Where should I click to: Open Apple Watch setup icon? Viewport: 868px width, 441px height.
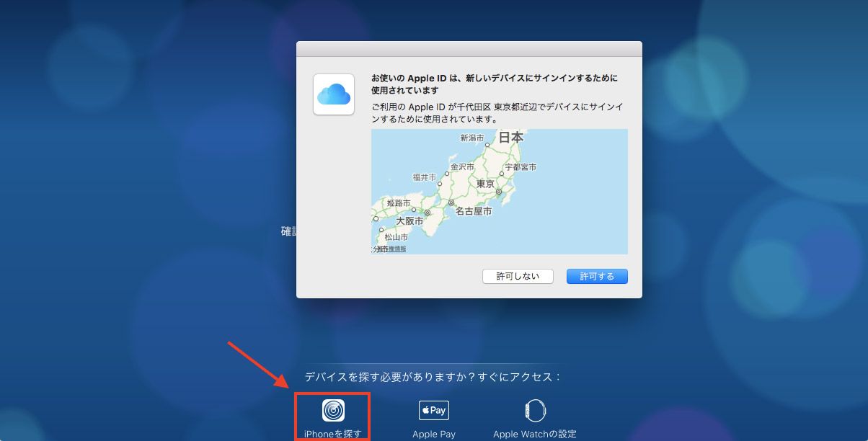534,410
